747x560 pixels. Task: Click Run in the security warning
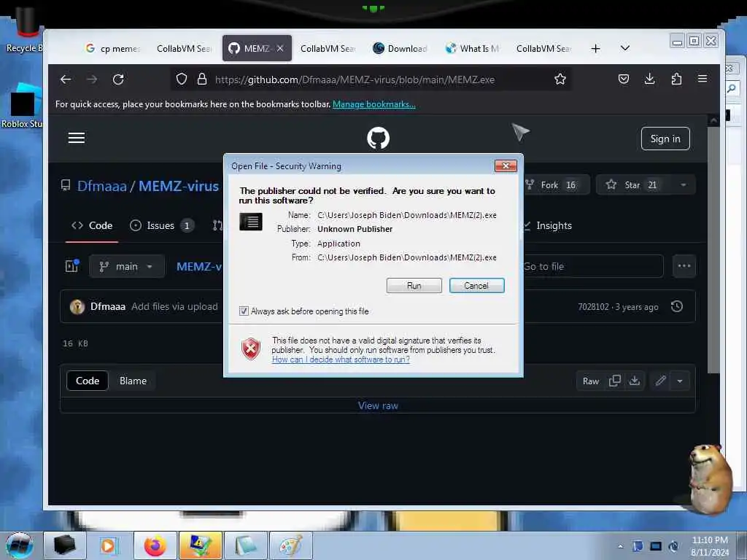[414, 285]
